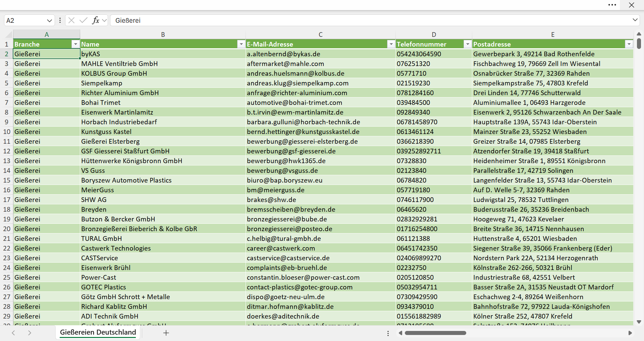Select phone number 06781458970
Screen dimensions: 644x341
point(434,122)
